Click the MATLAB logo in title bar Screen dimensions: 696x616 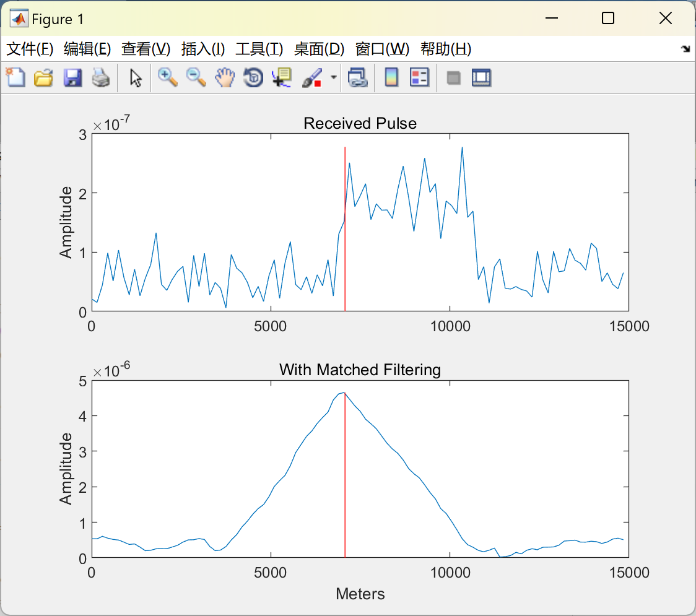click(x=19, y=19)
